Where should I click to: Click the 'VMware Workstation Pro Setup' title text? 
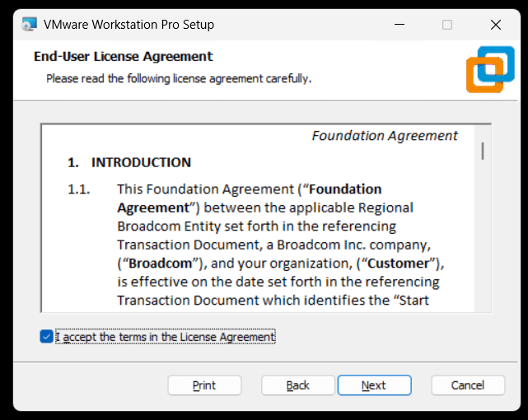128,25
